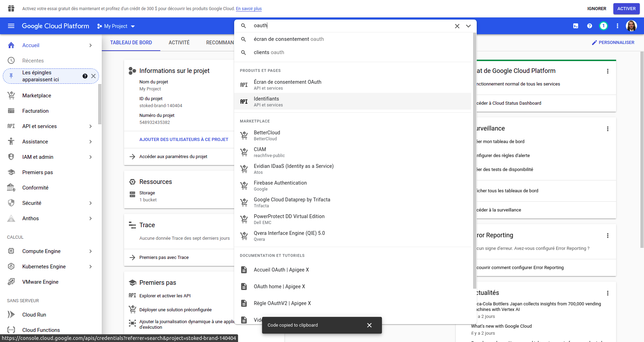Image resolution: width=644 pixels, height=342 pixels.
Task: Click in the oauth search input field
Action: click(348, 26)
